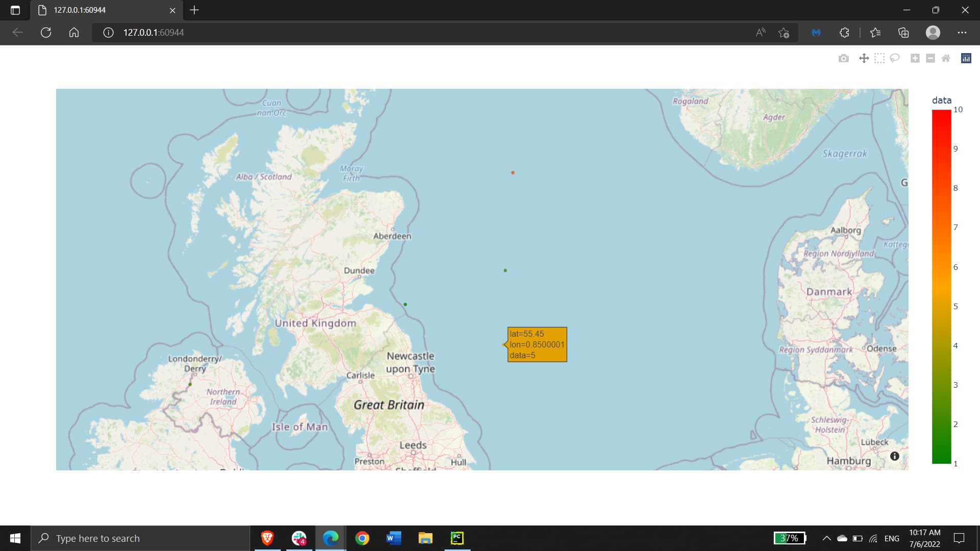Expand hidden icons in the system tray

coord(826,538)
